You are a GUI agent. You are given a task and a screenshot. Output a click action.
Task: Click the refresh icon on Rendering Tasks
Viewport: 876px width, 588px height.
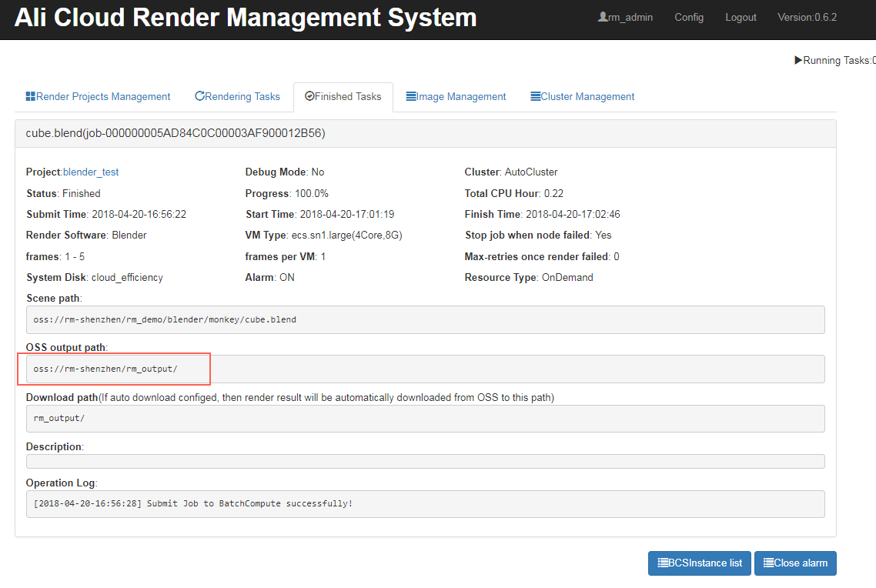coord(199,96)
